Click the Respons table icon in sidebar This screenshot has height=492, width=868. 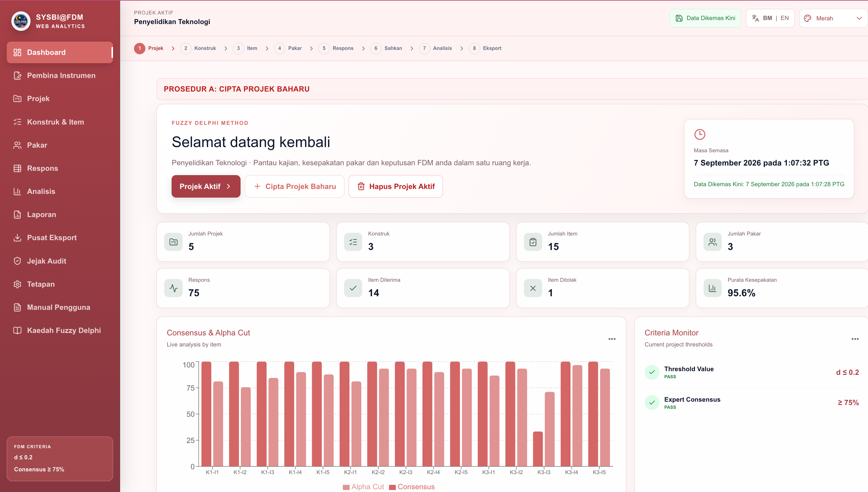coord(17,168)
